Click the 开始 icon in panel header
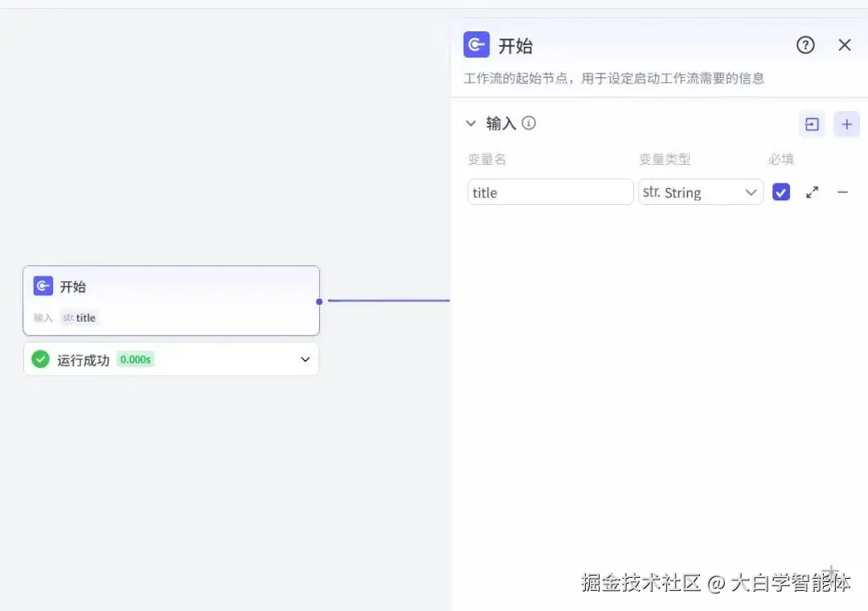 click(x=476, y=45)
